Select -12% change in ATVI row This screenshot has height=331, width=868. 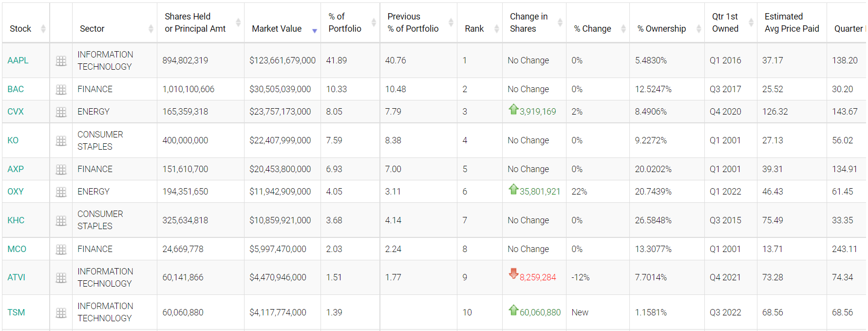(x=581, y=277)
